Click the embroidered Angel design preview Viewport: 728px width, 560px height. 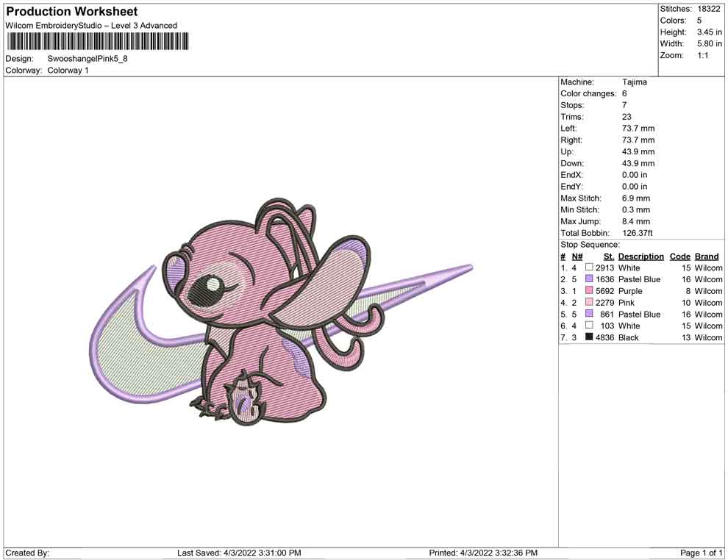(x=280, y=312)
